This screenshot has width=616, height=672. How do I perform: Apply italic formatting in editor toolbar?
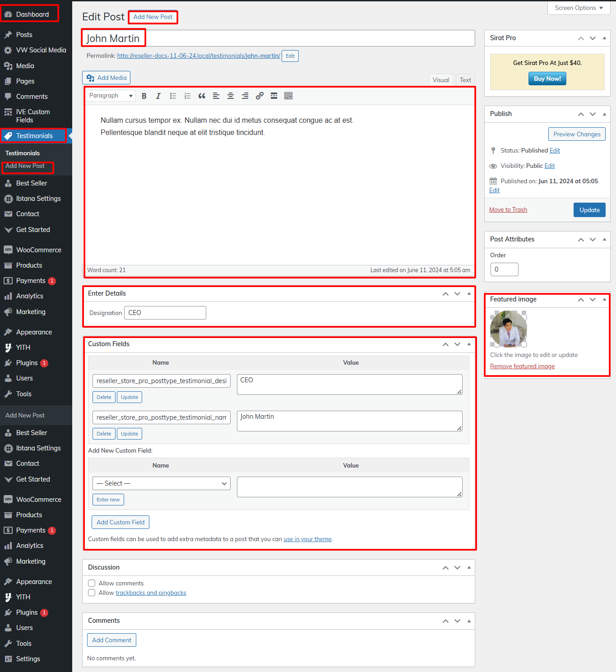(158, 96)
